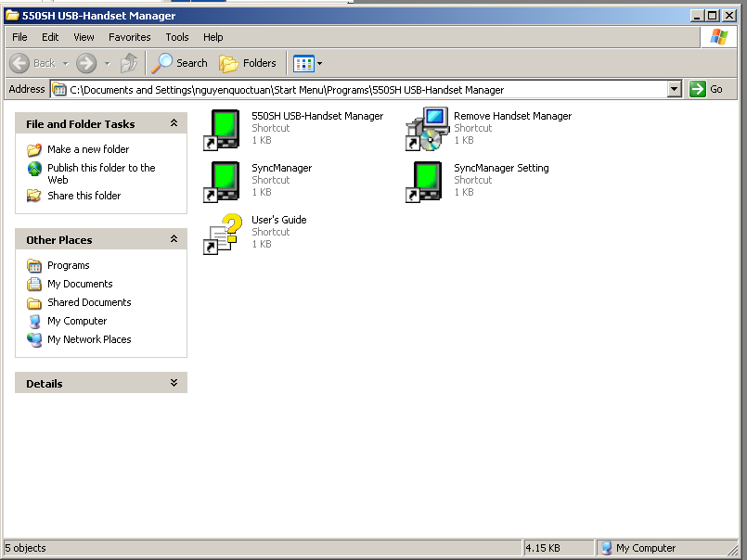Click Make a new folder link
This screenshot has height=560, width=747.
[x=88, y=149]
